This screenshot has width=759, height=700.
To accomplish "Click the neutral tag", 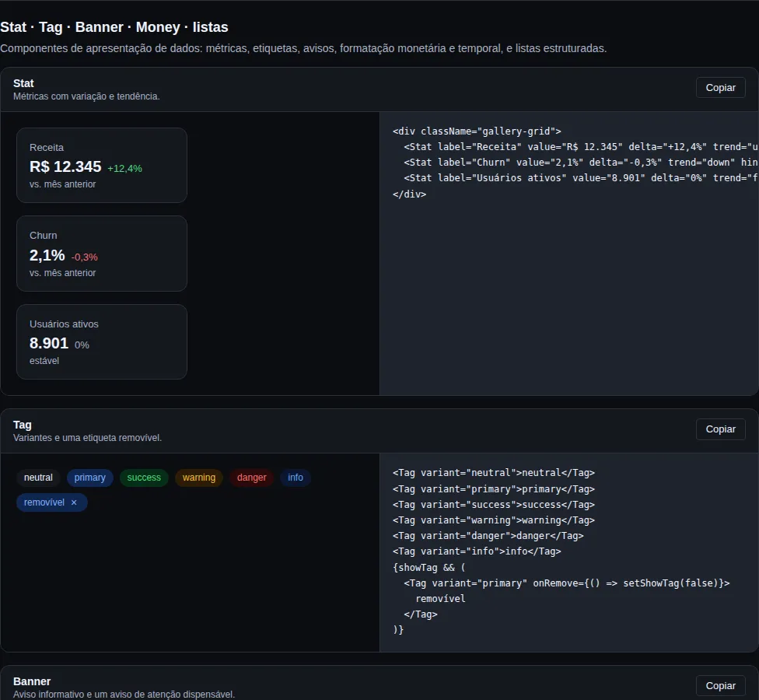I will 38,478.
